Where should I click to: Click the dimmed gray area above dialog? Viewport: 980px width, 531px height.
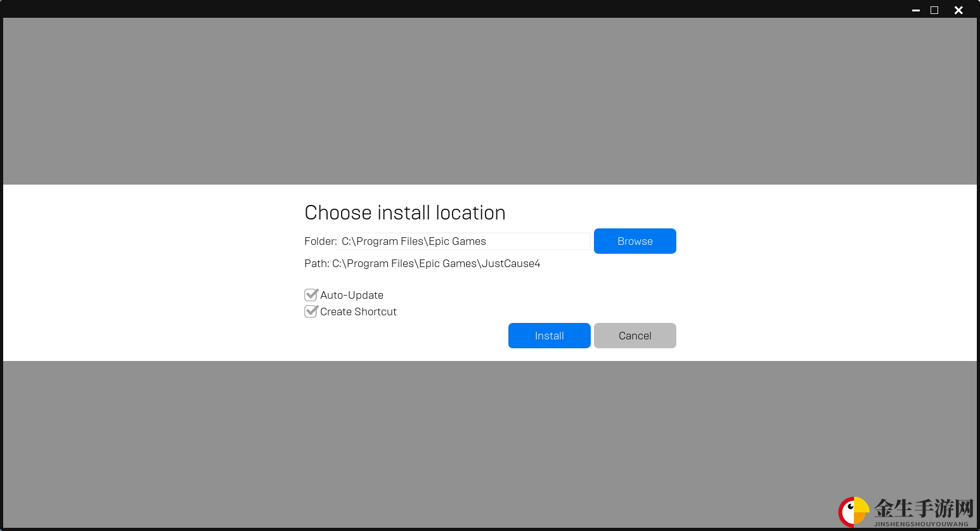click(x=490, y=102)
